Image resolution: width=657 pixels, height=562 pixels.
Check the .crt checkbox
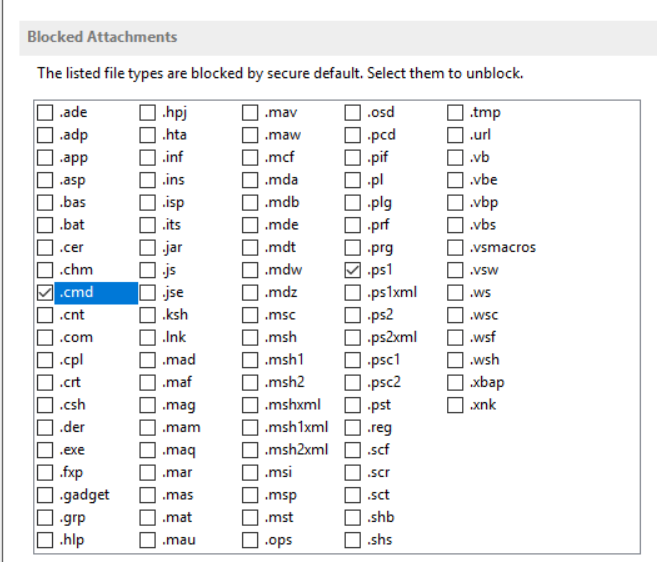(45, 383)
